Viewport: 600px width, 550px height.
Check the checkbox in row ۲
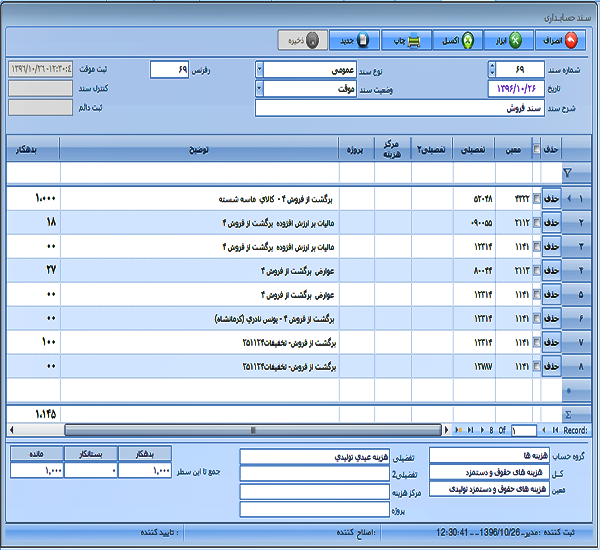[x=536, y=222]
